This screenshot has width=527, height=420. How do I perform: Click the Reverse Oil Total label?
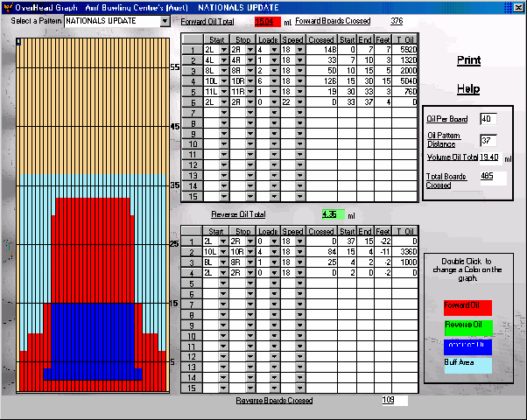(x=238, y=214)
